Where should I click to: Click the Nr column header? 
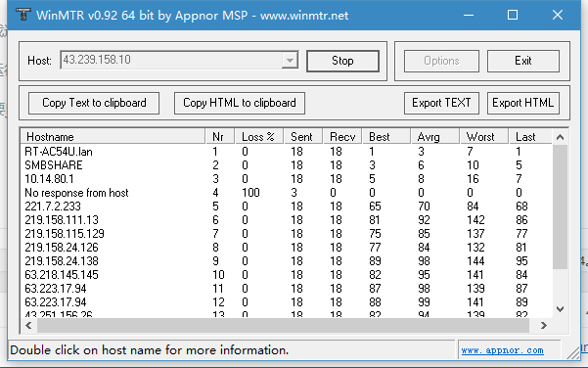[x=220, y=137]
